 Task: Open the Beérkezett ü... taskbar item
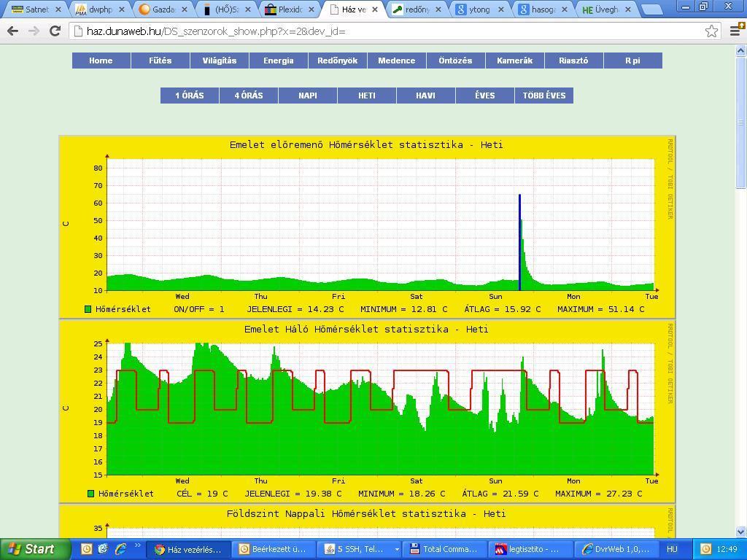[x=273, y=549]
